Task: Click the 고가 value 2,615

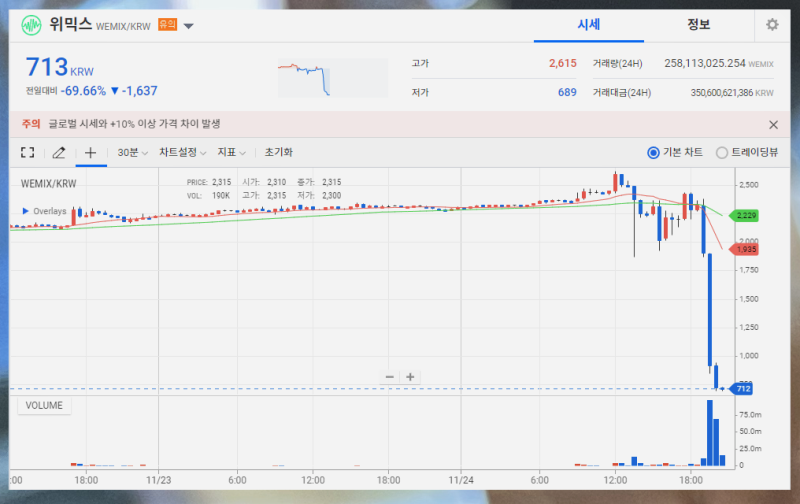Action: pyautogui.click(x=563, y=63)
